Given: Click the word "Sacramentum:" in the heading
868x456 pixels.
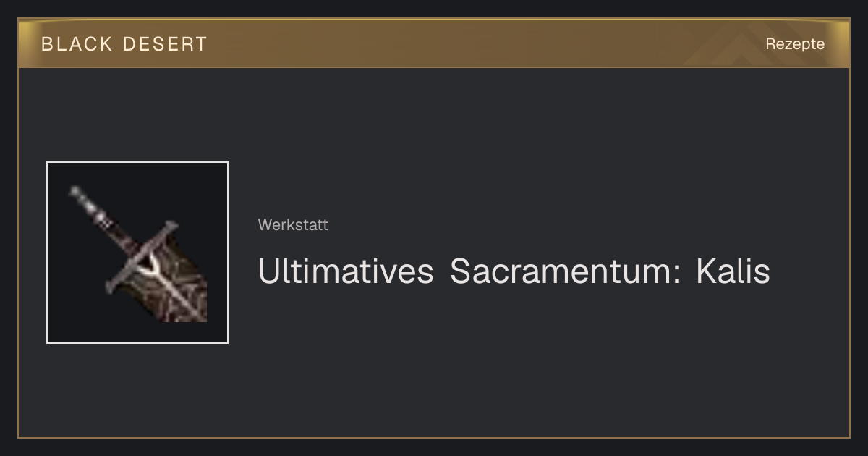Looking at the screenshot, I should [x=565, y=271].
